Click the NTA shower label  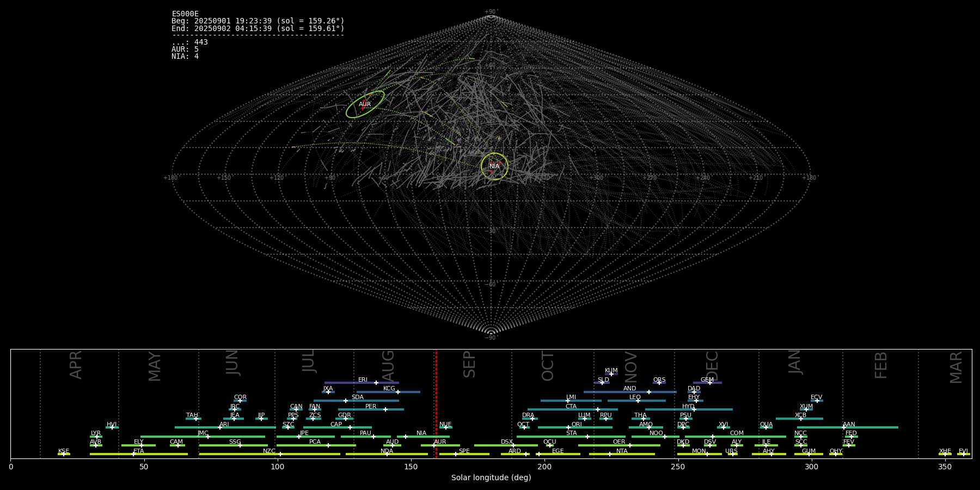[622, 451]
